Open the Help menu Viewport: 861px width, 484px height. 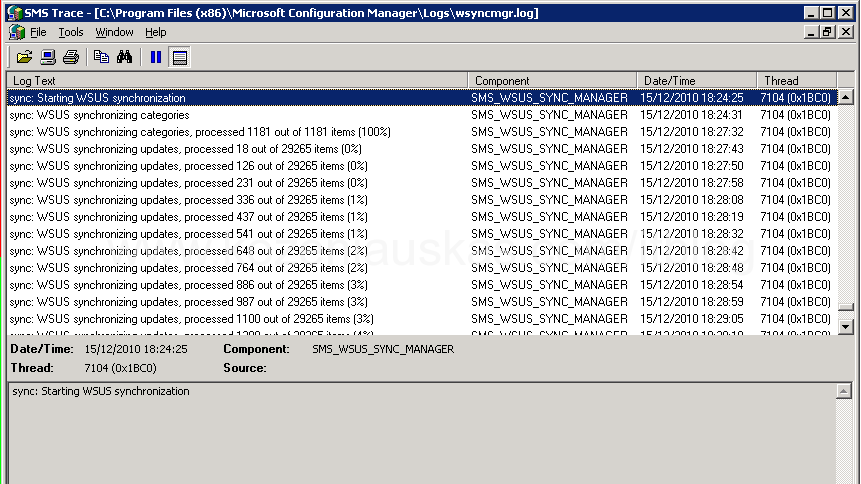pos(155,32)
